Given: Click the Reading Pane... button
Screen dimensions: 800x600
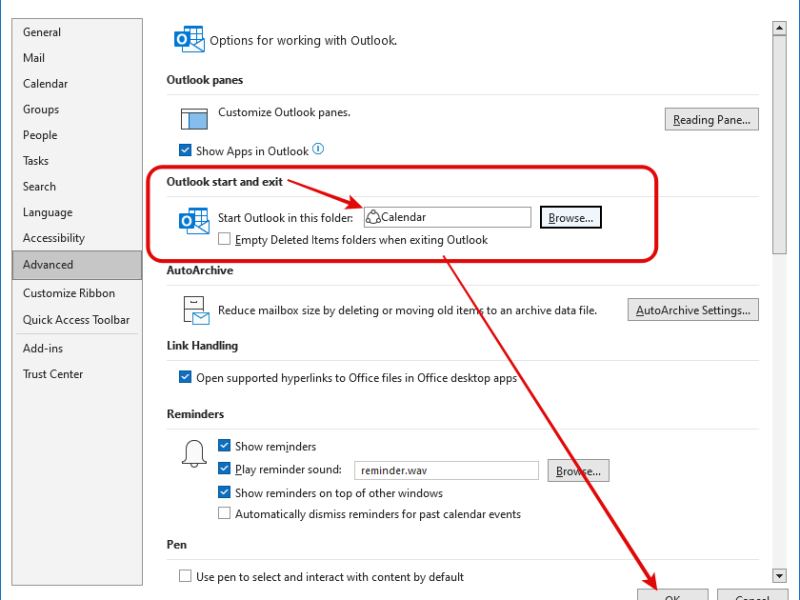Looking at the screenshot, I should click(x=711, y=119).
